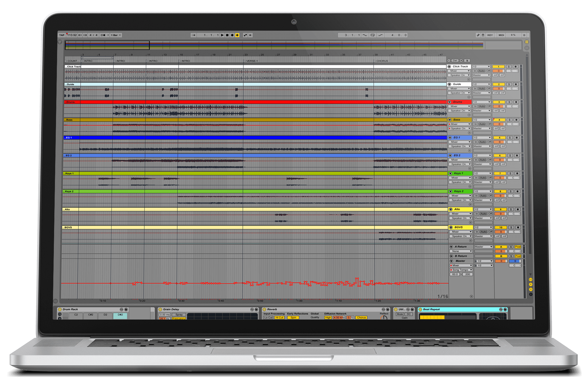This screenshot has width=588, height=388.
Task: Switch to Session view with selector icon
Action: [x=527, y=48]
